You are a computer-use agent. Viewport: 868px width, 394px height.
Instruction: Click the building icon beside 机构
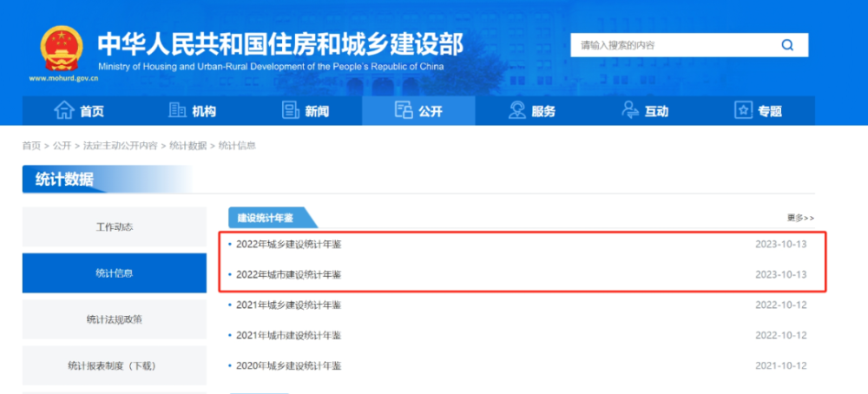177,110
